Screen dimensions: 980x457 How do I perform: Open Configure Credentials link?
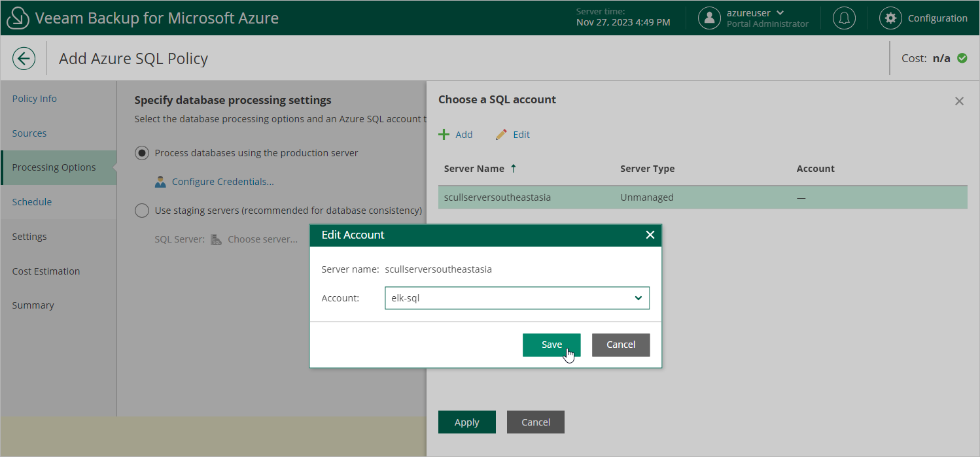coord(223,182)
